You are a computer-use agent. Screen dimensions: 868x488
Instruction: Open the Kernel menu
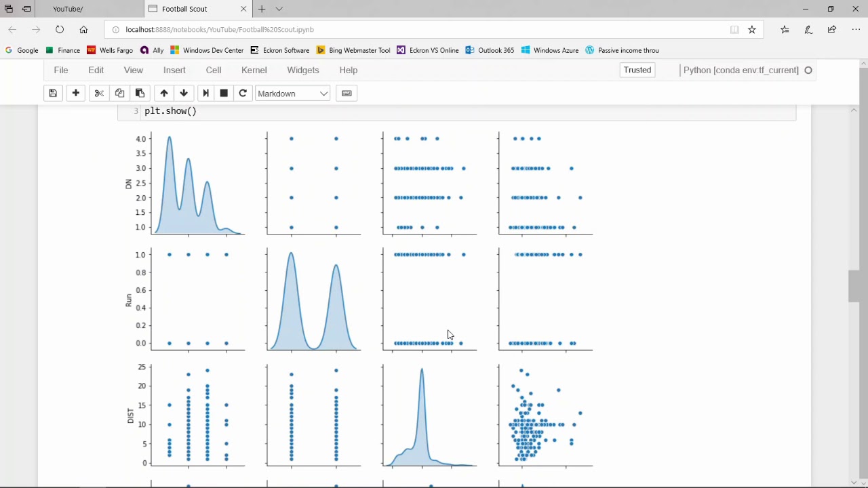254,70
